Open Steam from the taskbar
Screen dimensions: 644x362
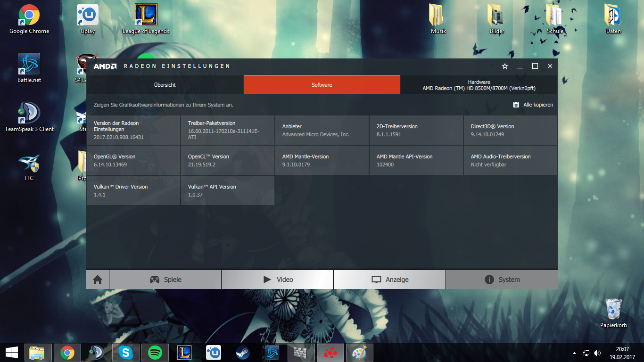(x=243, y=353)
